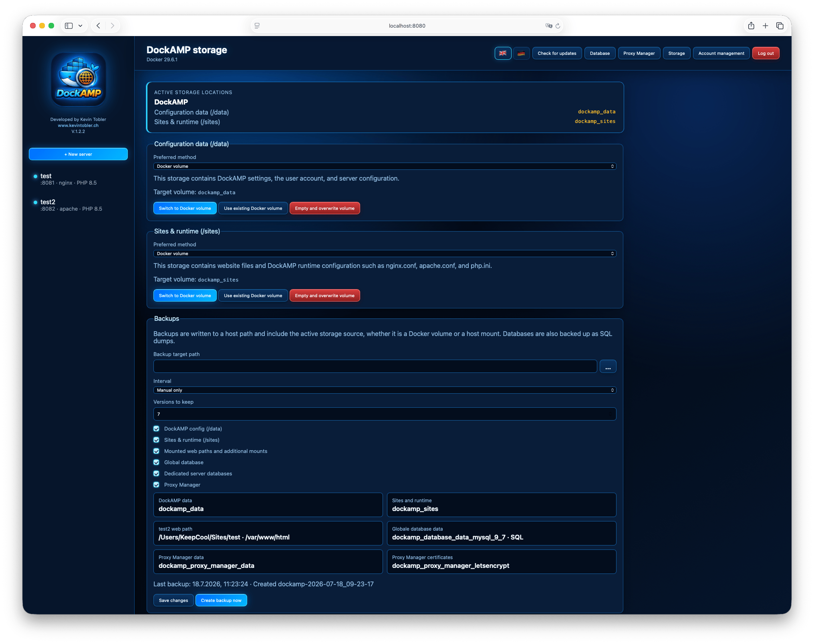This screenshot has width=814, height=644.
Task: Toggle Dedicated server databases checkbox
Action: click(156, 473)
